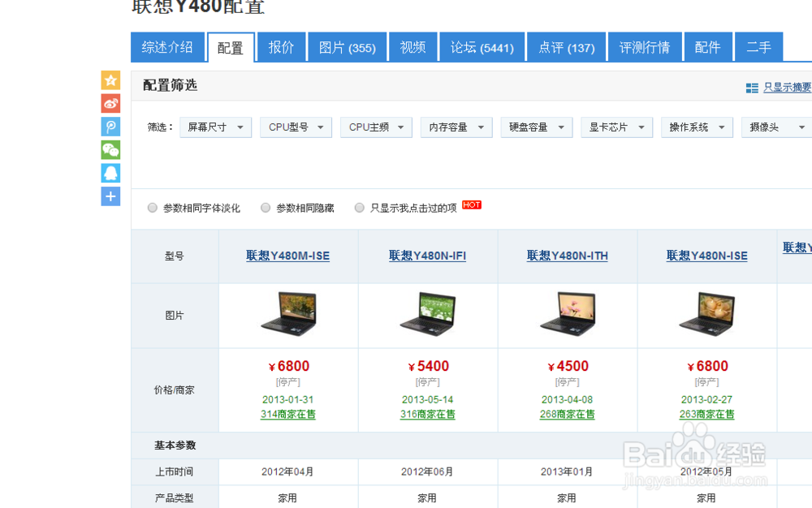The image size is (812, 508).
Task: Open the 显卡芯片 filter dropdown
Action: point(617,127)
